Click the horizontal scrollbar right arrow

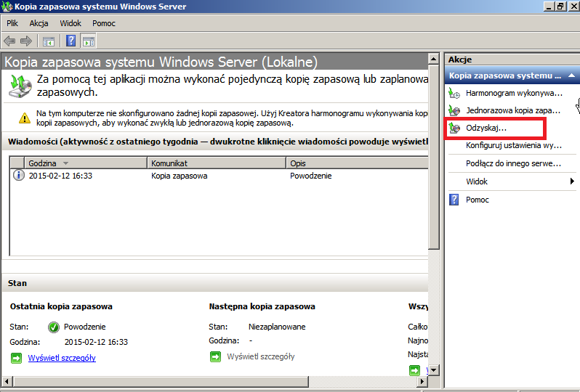click(x=422, y=381)
